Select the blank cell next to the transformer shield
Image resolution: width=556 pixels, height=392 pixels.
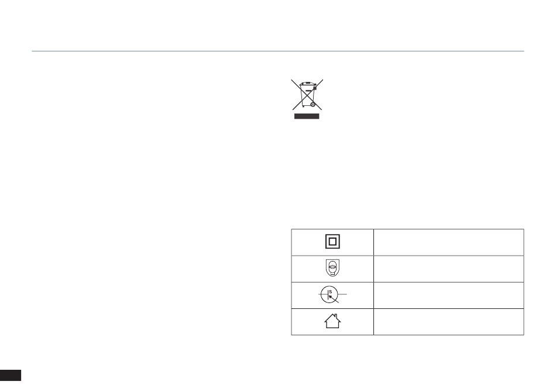[x=448, y=269]
